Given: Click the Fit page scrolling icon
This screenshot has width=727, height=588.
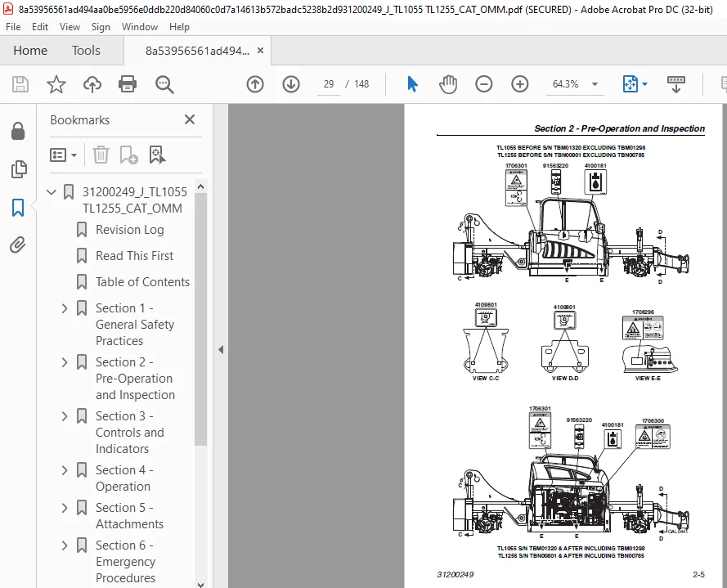Looking at the screenshot, I should point(631,84).
